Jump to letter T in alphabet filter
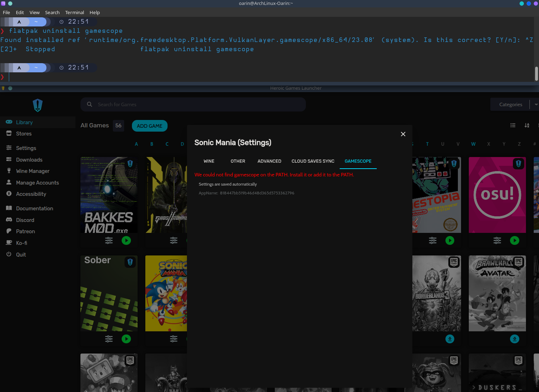This screenshot has width=539, height=392. coord(427,144)
